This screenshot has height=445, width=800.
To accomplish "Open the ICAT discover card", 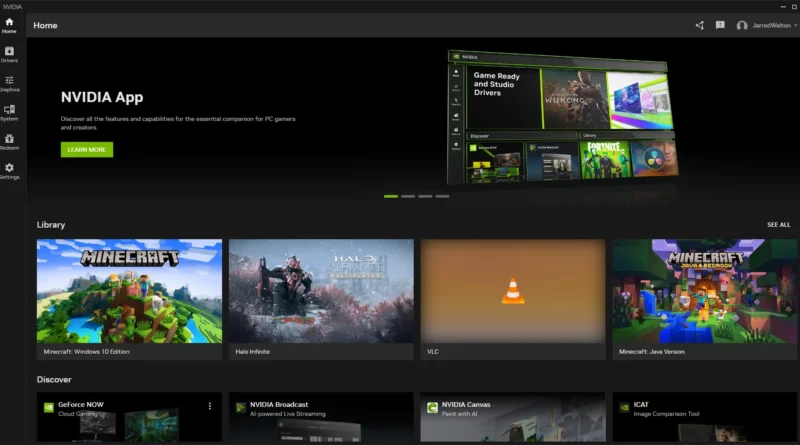I will click(x=705, y=417).
